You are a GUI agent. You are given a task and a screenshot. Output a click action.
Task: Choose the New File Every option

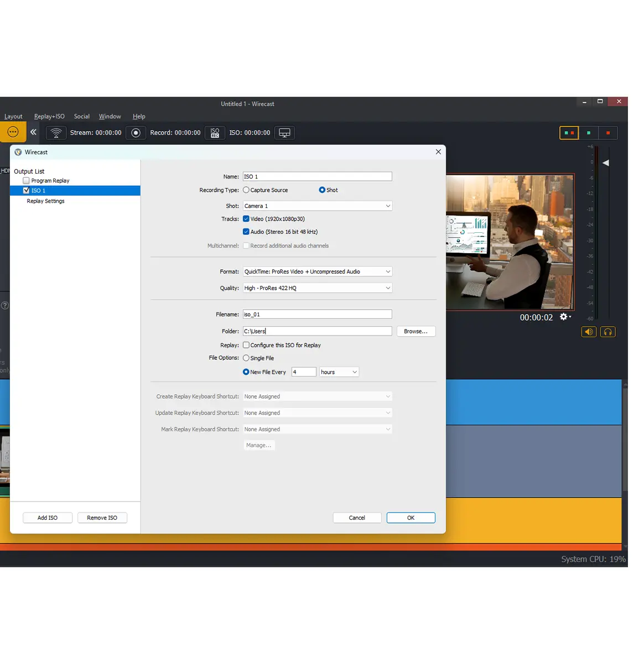[x=246, y=372]
